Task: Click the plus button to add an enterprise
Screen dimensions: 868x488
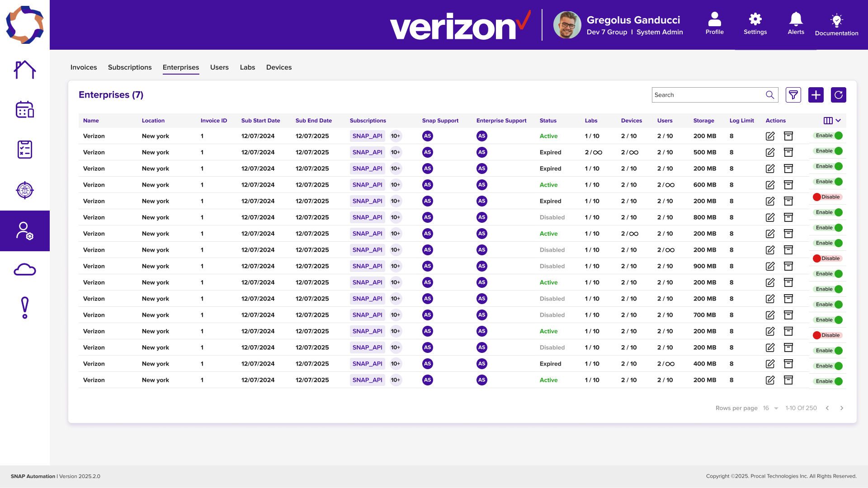Action: pyautogui.click(x=816, y=95)
